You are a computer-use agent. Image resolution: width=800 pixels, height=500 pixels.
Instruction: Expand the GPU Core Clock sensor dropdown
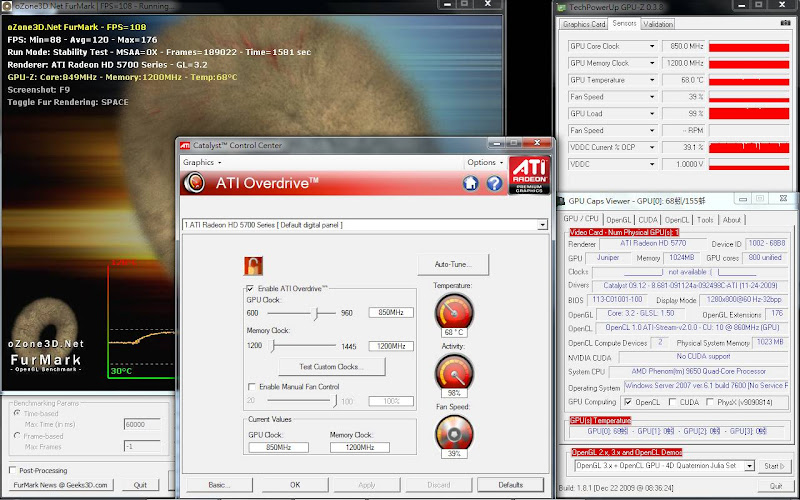point(652,46)
